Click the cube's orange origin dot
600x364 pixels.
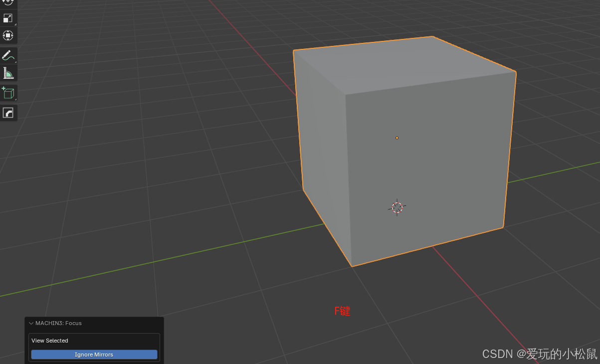click(397, 138)
